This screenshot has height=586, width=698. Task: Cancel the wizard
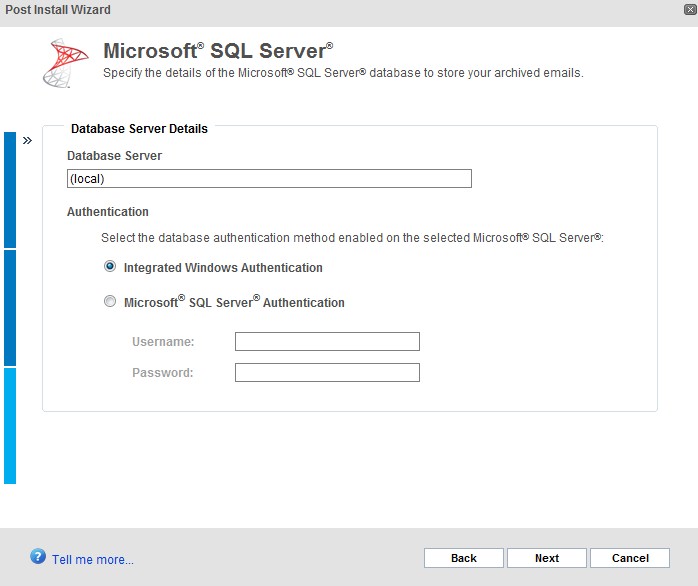[x=630, y=558]
